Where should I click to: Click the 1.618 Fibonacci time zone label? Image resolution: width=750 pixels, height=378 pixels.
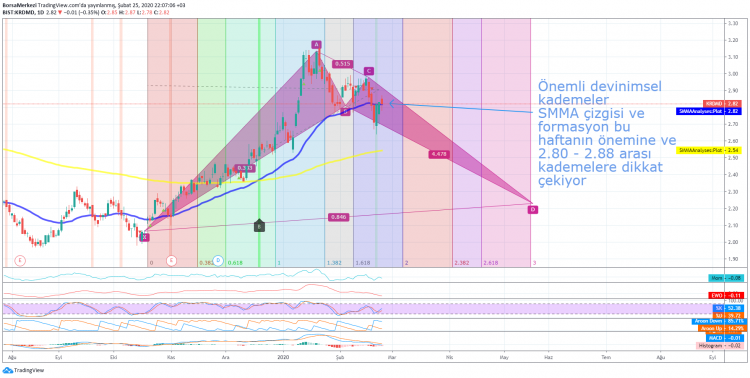point(363,263)
